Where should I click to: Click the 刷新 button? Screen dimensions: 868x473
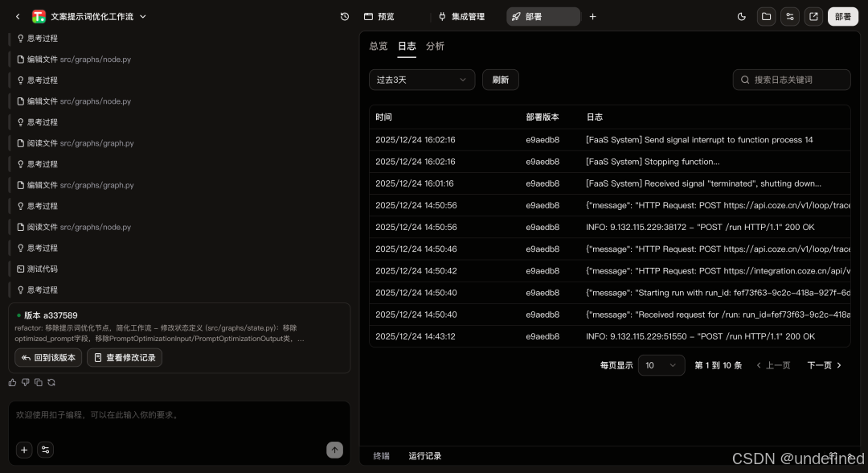[501, 80]
